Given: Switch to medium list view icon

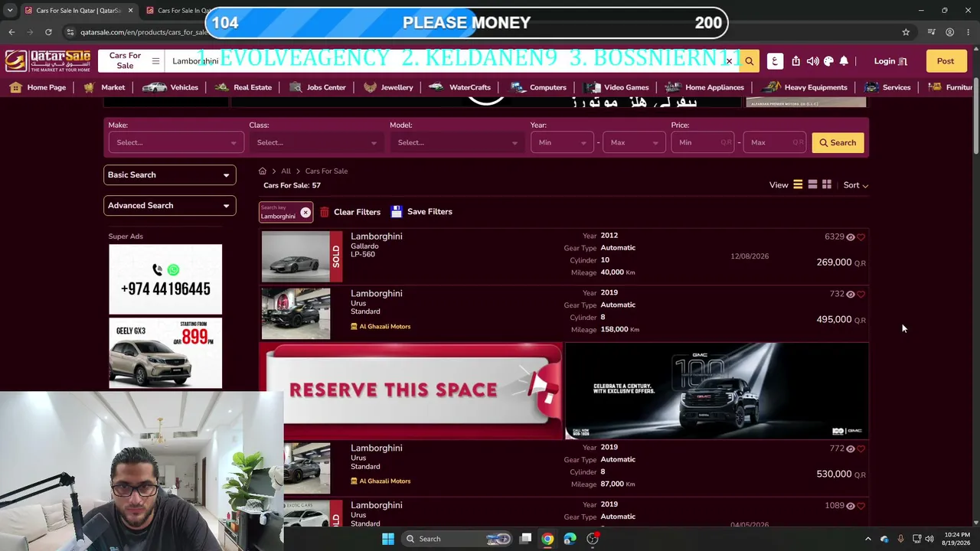Looking at the screenshot, I should click(812, 184).
